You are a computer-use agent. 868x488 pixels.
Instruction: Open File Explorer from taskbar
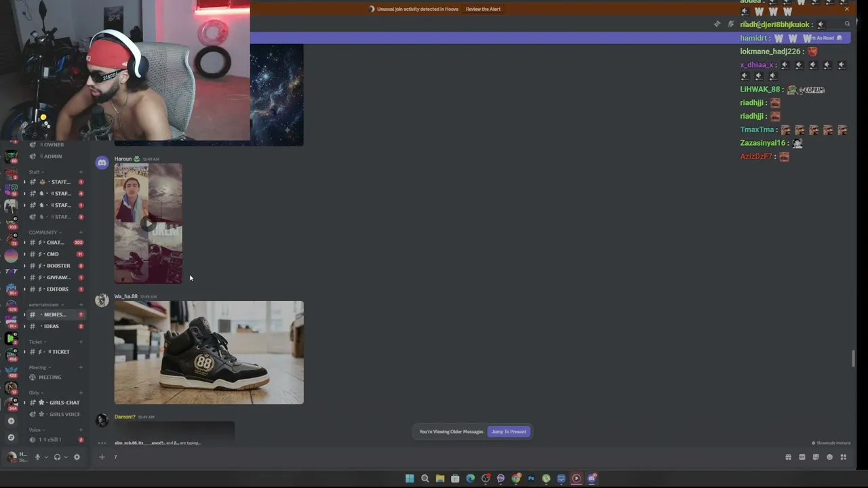click(x=440, y=479)
